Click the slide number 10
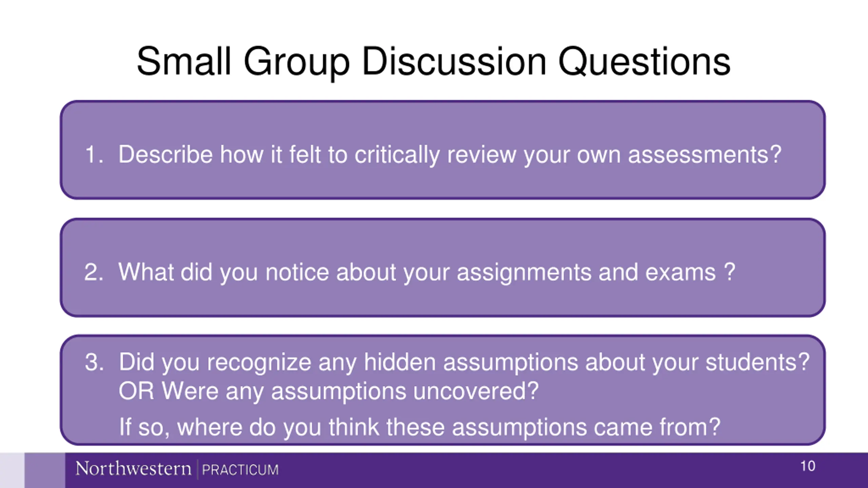 point(808,466)
